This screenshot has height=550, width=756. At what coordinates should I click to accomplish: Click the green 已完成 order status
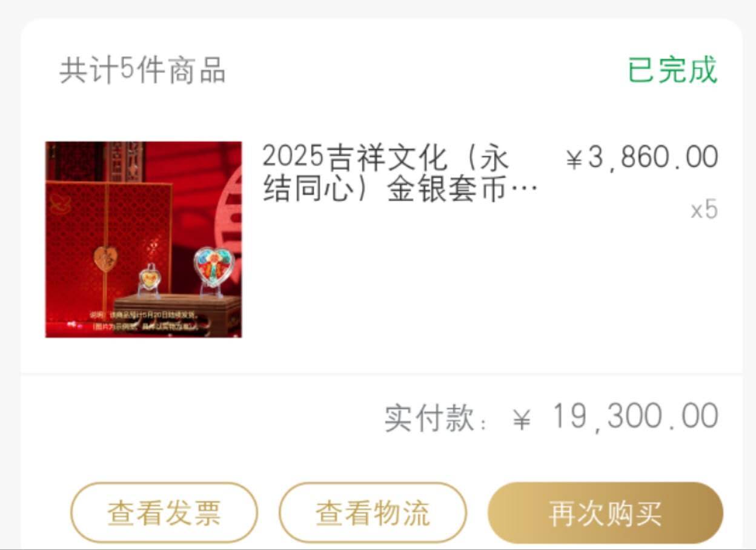point(672,70)
